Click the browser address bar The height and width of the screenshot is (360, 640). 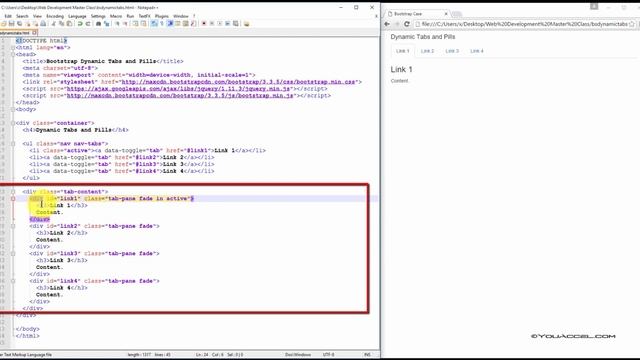click(524, 24)
